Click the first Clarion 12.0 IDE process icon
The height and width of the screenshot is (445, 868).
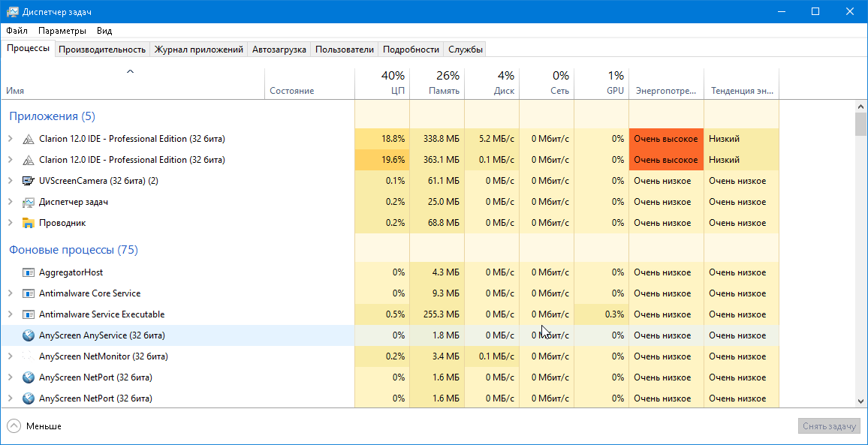tap(29, 139)
